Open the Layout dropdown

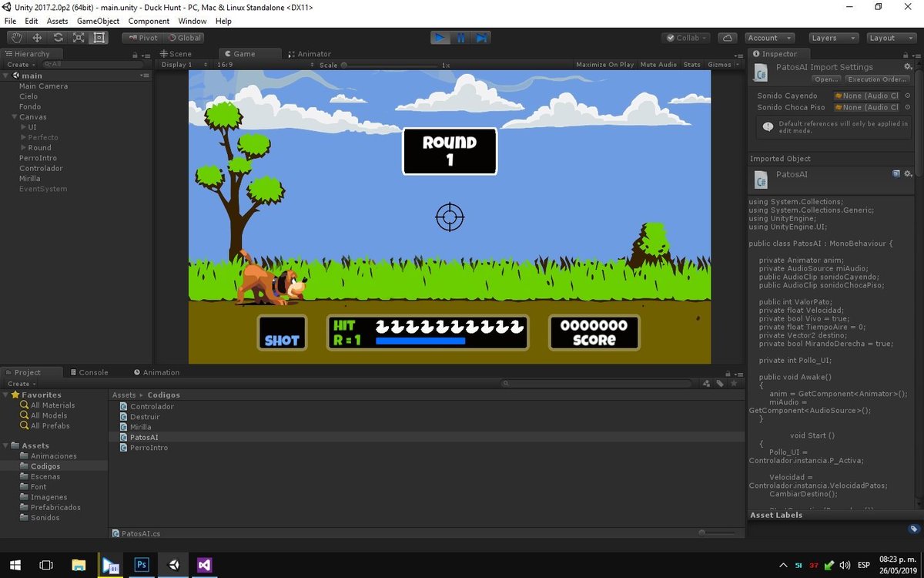(x=891, y=37)
